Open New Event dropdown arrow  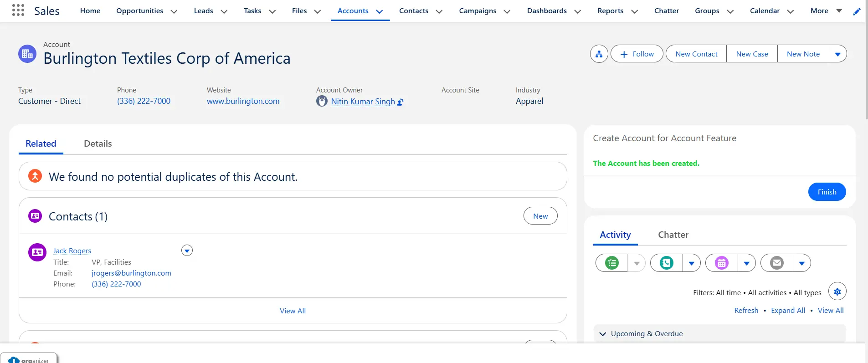[x=746, y=263]
